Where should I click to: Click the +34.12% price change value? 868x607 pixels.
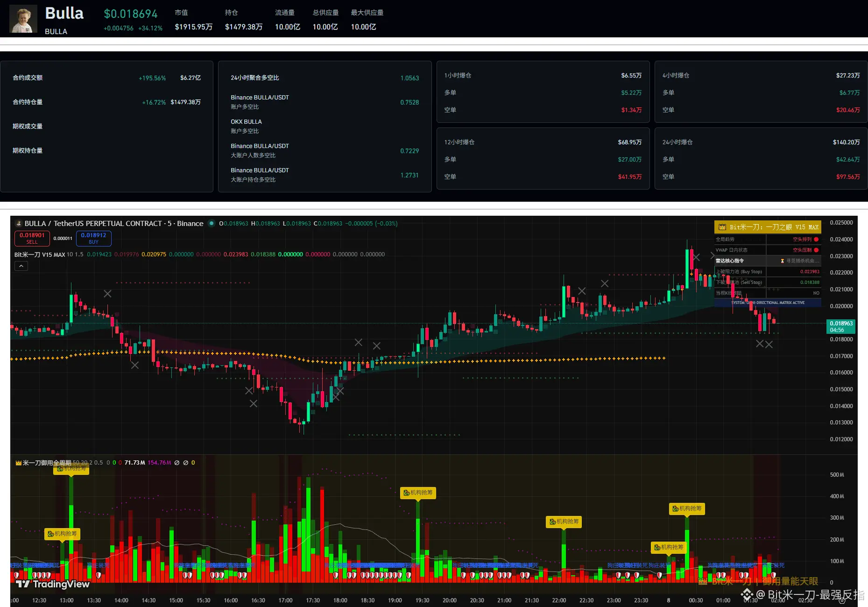tap(150, 28)
